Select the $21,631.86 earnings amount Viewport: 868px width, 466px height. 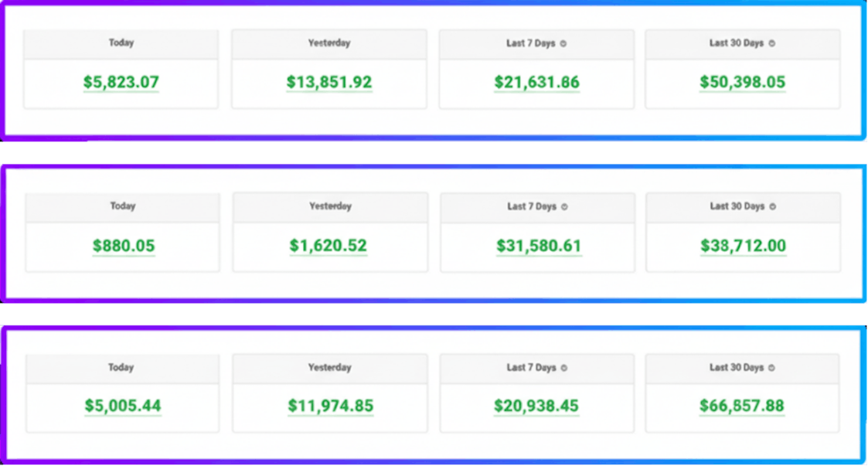tap(537, 81)
